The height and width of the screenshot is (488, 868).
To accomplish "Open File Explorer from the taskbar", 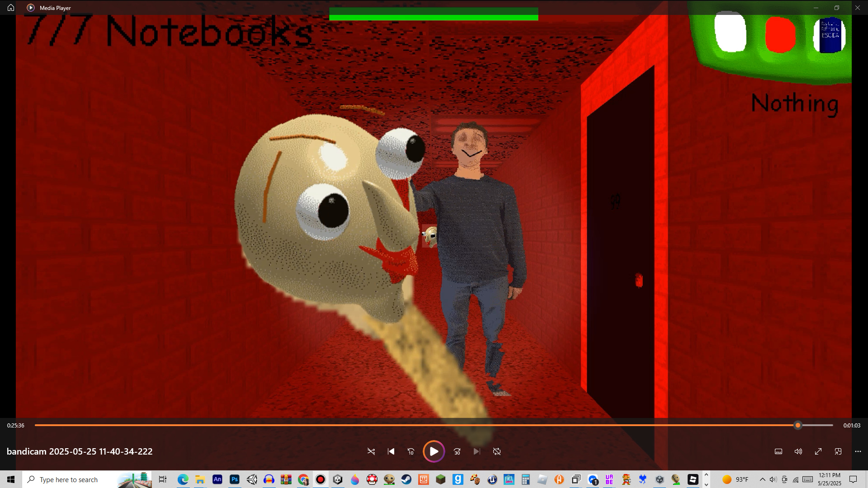I will (x=200, y=479).
